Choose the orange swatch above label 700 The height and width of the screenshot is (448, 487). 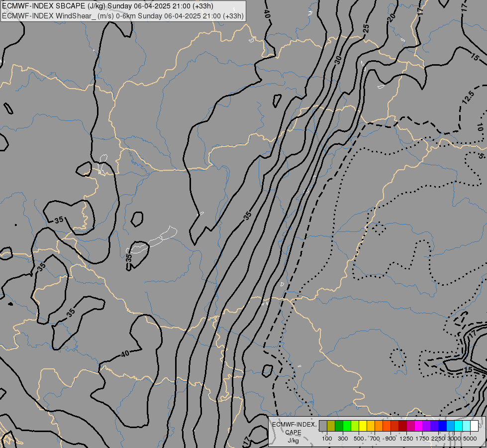pyautogui.click(x=379, y=426)
